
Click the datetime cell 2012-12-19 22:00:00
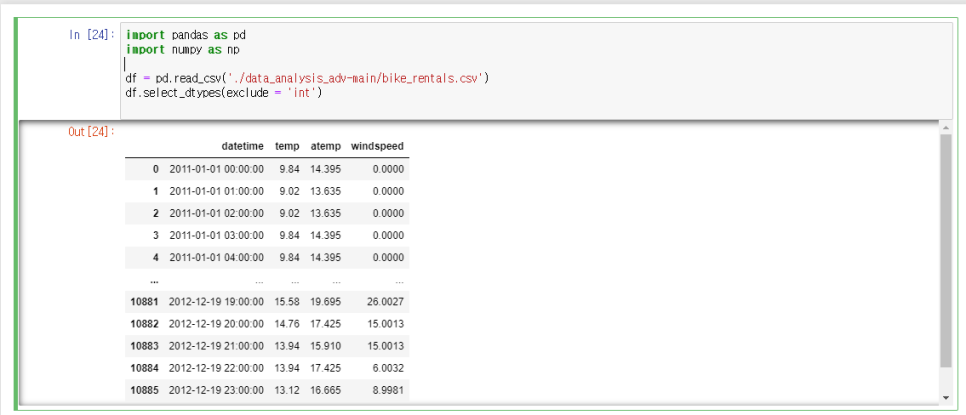click(x=216, y=368)
